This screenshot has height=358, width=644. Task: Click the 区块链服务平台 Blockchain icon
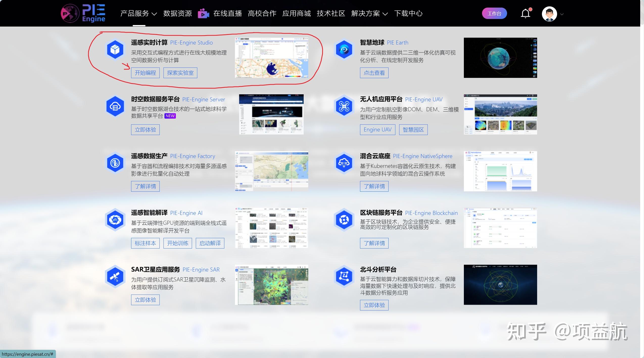pos(344,219)
